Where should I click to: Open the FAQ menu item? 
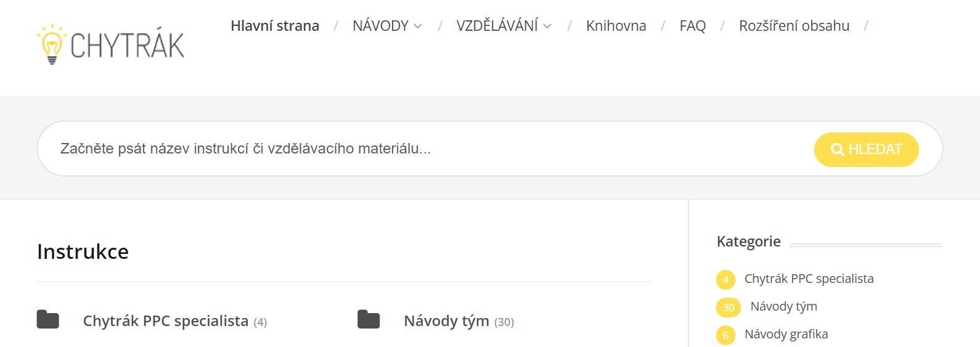[x=692, y=26]
